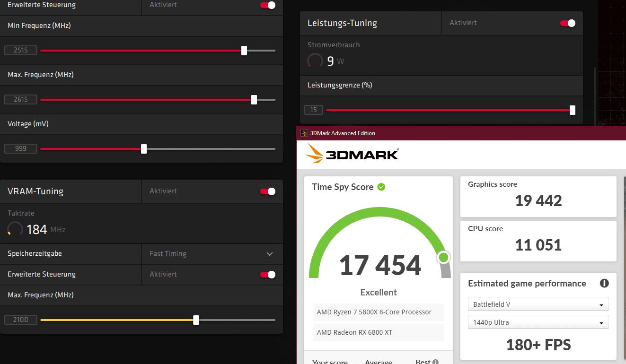This screenshot has width=626, height=364.
Task: Click the Time Spy score 17 454
Action: pos(380,265)
